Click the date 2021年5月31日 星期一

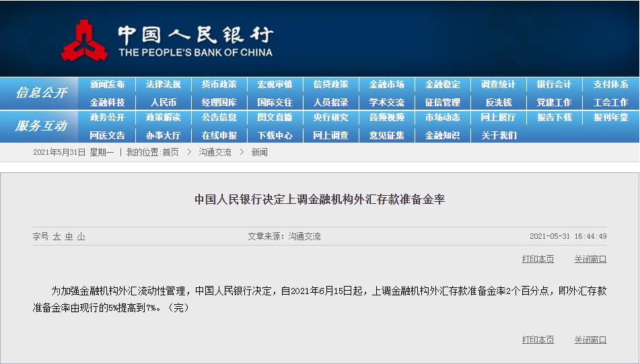pos(73,153)
